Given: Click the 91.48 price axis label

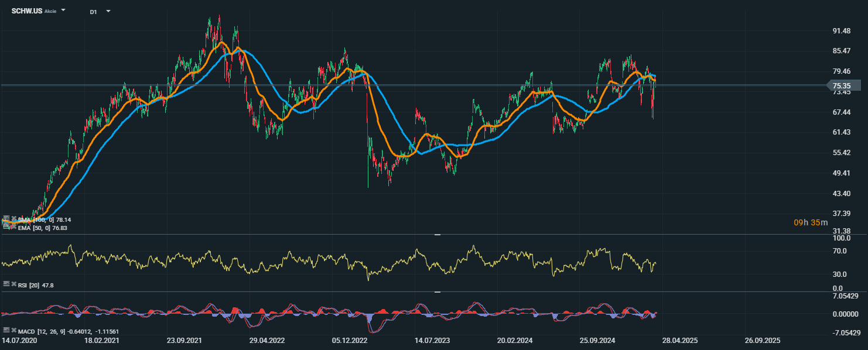Looking at the screenshot, I should (x=842, y=30).
